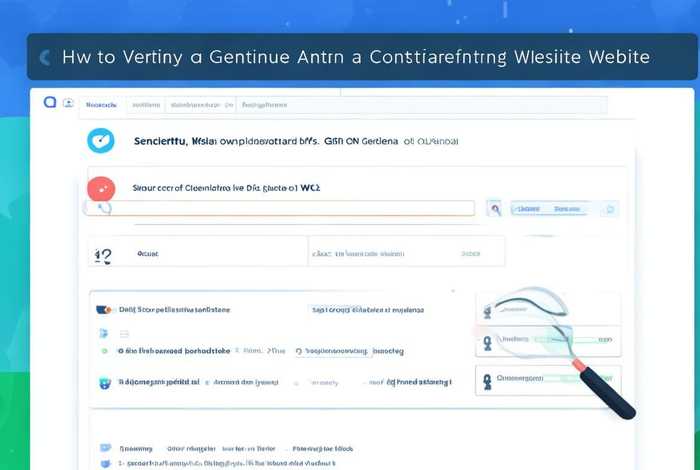Screen dimensions: 700x470
Task: Click the cell showing number 12
Action: pyautogui.click(x=103, y=255)
